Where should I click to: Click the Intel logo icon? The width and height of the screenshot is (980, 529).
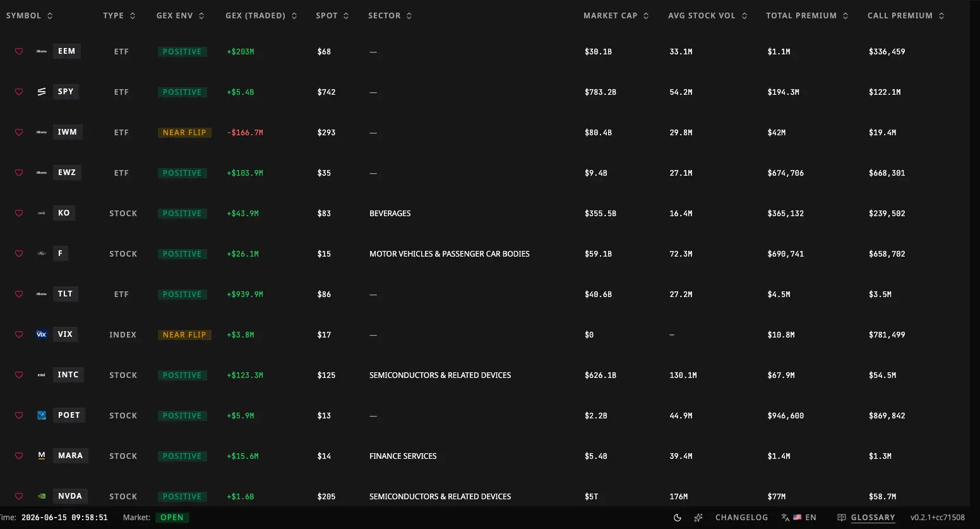point(42,375)
